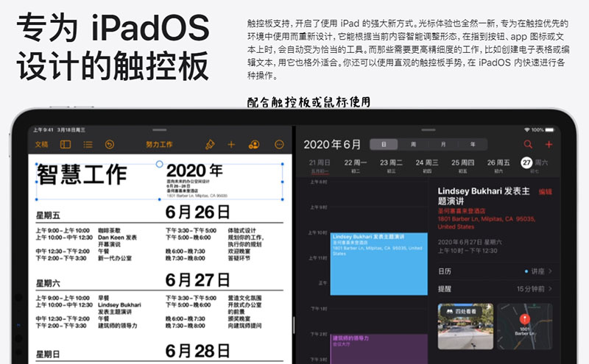Tap the 新一代办公室 schedule entry
This screenshot has height=364, width=589.
click(115, 258)
